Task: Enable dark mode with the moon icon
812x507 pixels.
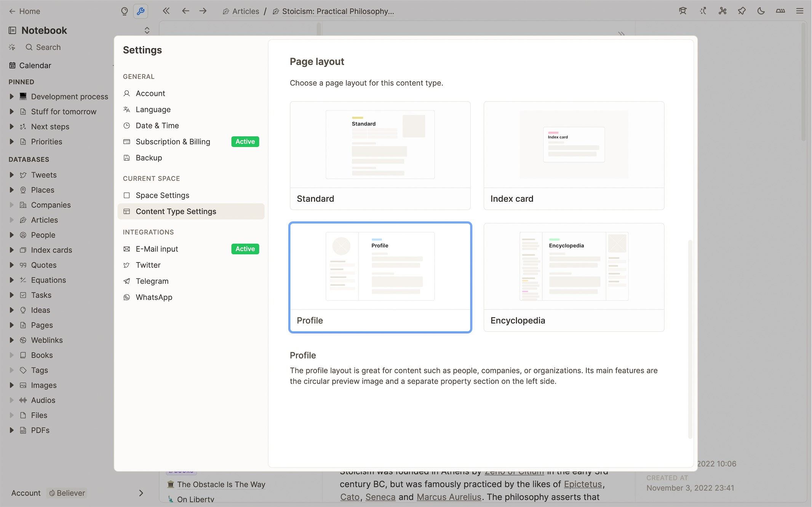Action: (x=761, y=11)
